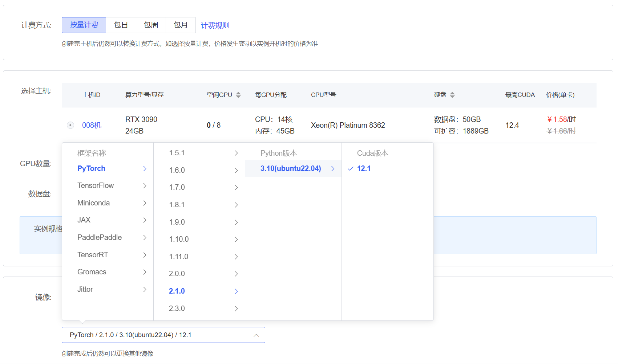Sort hosts by disk size column
Viewport: 618px width, 364px height.
click(x=452, y=95)
